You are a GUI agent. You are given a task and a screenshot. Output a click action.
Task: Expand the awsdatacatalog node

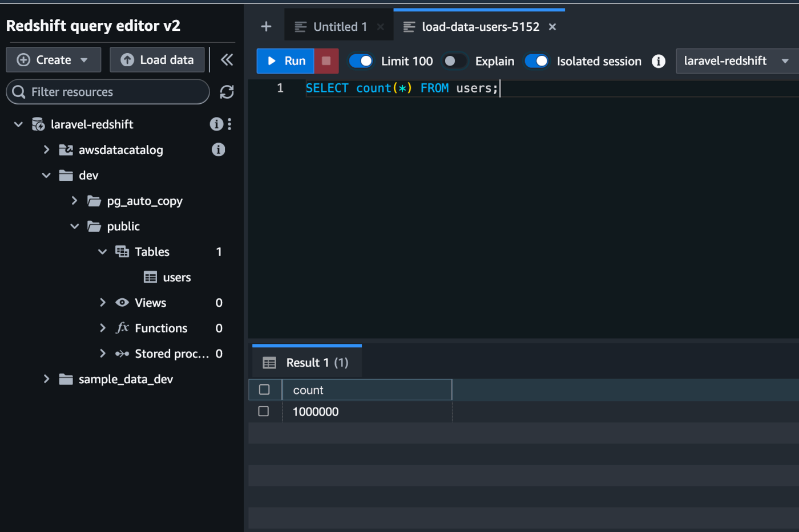tap(46, 149)
